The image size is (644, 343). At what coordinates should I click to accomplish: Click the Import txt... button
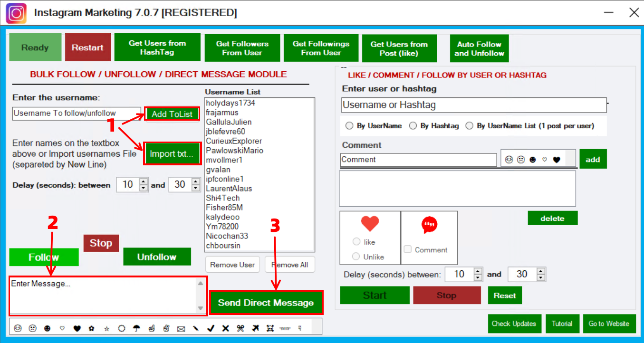(x=172, y=153)
